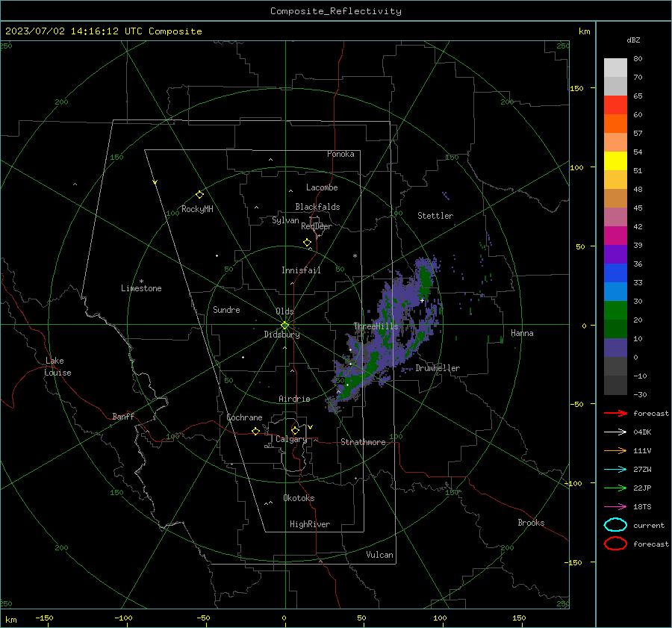The image size is (672, 628).
Task: Click the yellow diamond marker beside RockyMH
Action: coord(199,195)
